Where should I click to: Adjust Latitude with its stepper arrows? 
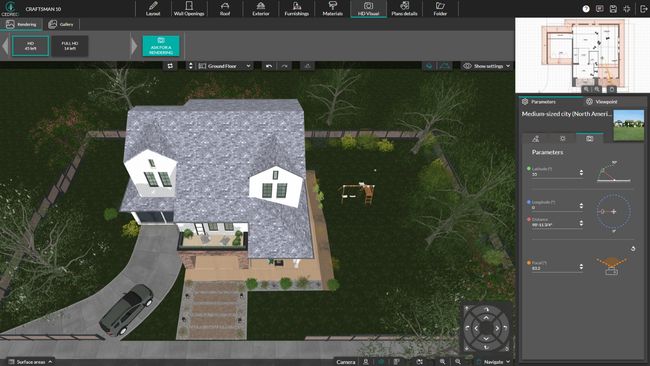581,172
